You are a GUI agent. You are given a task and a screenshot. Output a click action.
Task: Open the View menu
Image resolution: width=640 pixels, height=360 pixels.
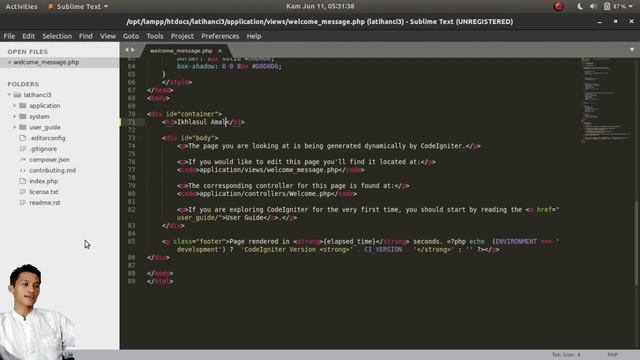coord(108,36)
